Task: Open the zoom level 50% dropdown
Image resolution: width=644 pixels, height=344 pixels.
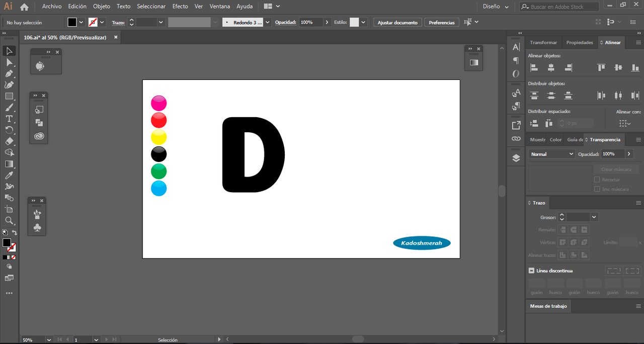Action: (x=49, y=340)
